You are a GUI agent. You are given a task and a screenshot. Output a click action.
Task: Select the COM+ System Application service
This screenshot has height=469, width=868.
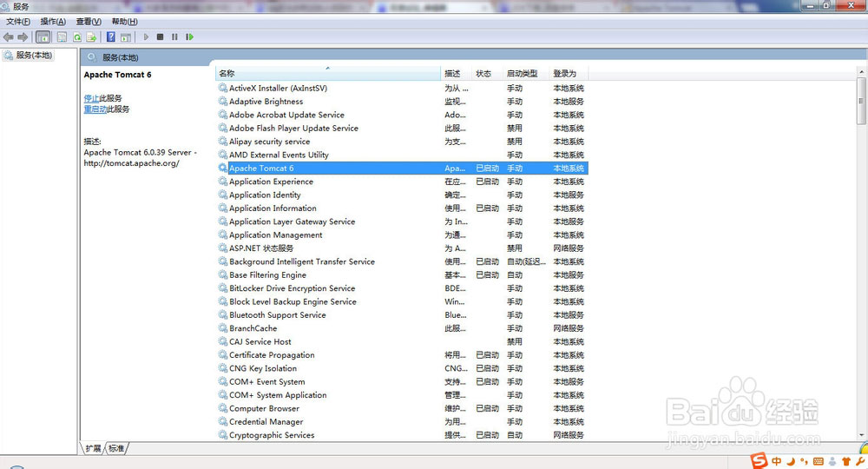[402, 395]
